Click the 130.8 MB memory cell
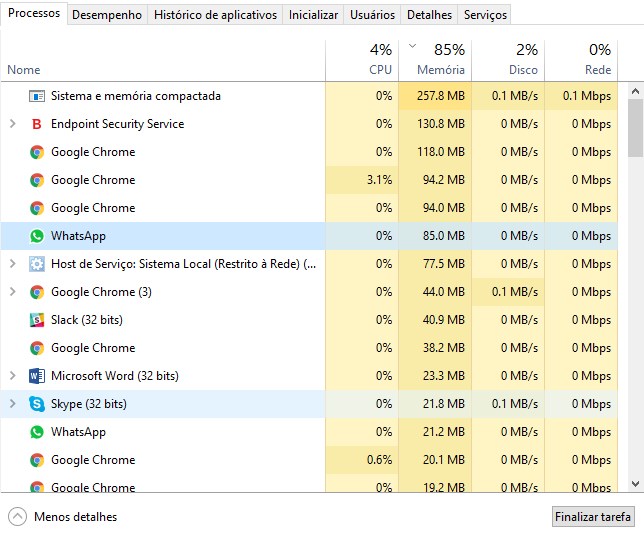644x541 pixels. [x=435, y=124]
